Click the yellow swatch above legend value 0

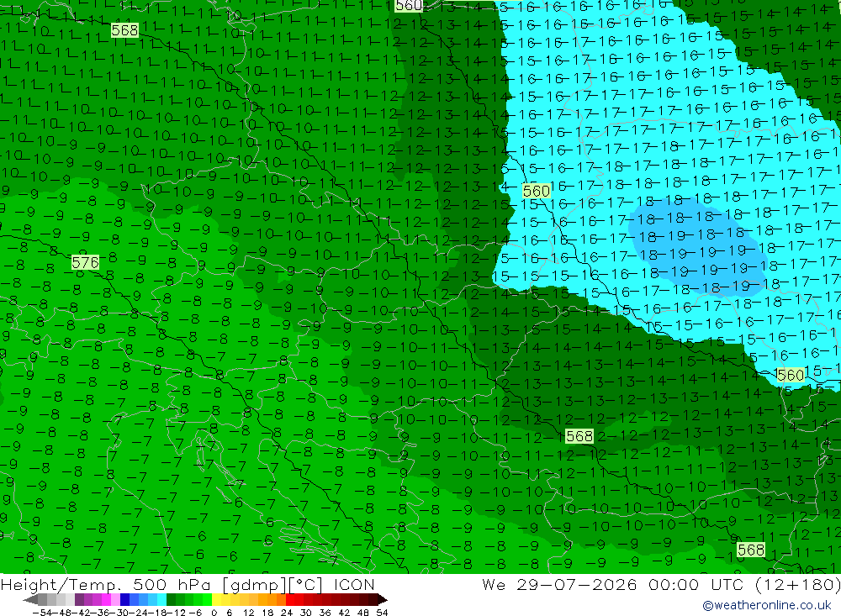point(217,599)
